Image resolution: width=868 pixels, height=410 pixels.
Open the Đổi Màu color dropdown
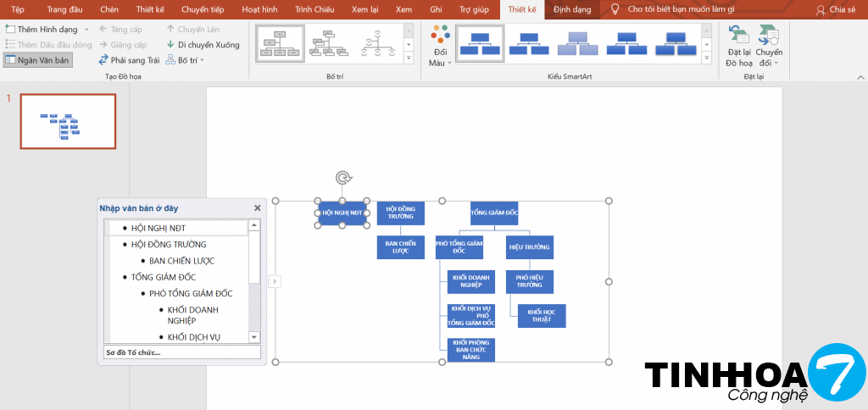(x=440, y=47)
